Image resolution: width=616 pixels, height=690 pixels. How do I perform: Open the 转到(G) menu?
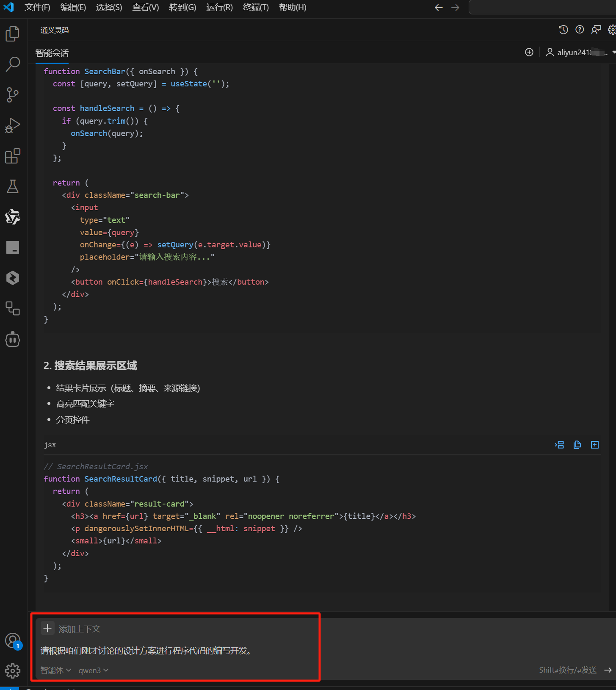click(182, 8)
